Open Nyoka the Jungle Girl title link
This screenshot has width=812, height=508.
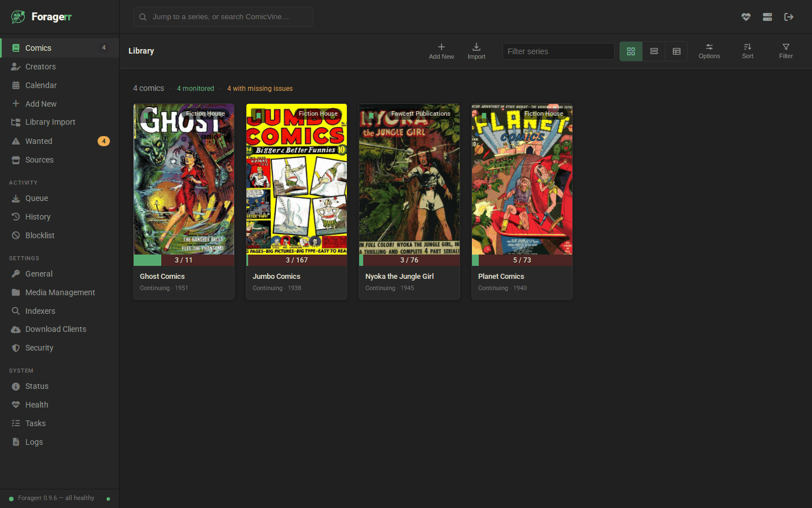pyautogui.click(x=399, y=276)
